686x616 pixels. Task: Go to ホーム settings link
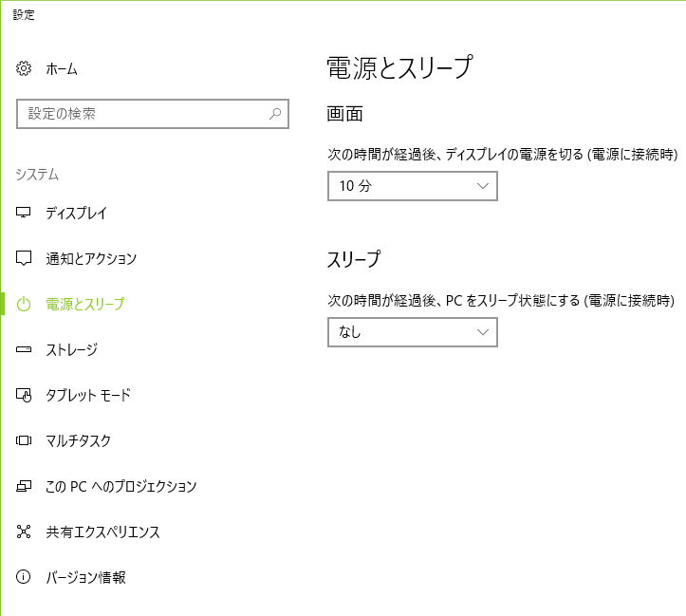tap(62, 69)
